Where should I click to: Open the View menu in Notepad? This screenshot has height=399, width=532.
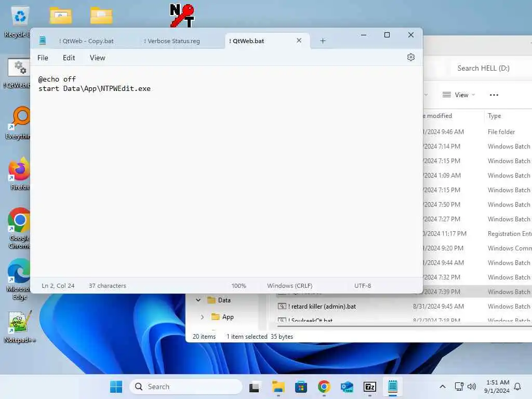click(97, 58)
